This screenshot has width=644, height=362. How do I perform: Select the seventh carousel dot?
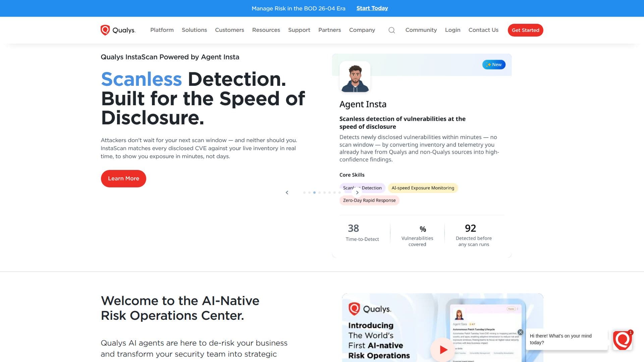tap(334, 192)
